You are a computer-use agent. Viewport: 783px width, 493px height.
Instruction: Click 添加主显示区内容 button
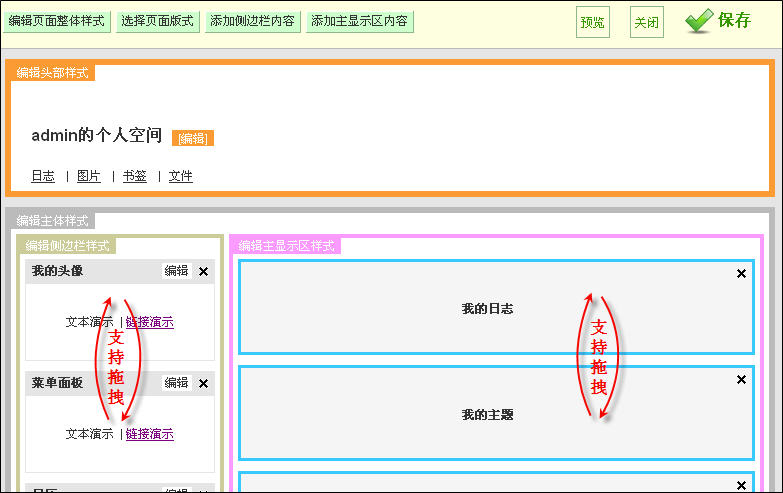tap(360, 21)
